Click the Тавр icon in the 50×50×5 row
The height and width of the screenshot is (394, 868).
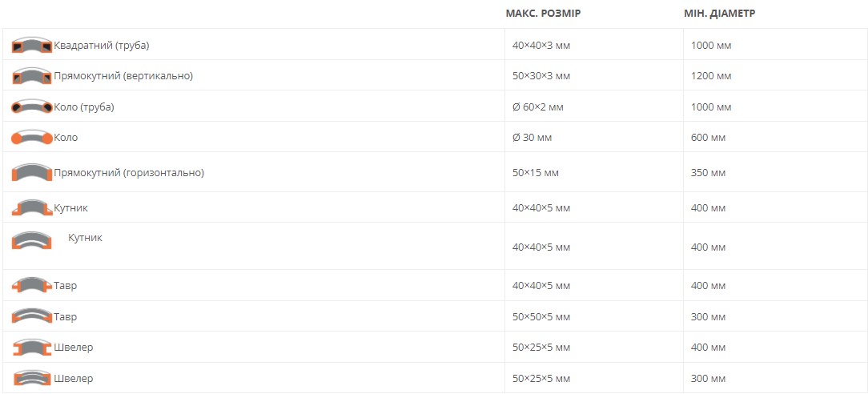tap(32, 316)
